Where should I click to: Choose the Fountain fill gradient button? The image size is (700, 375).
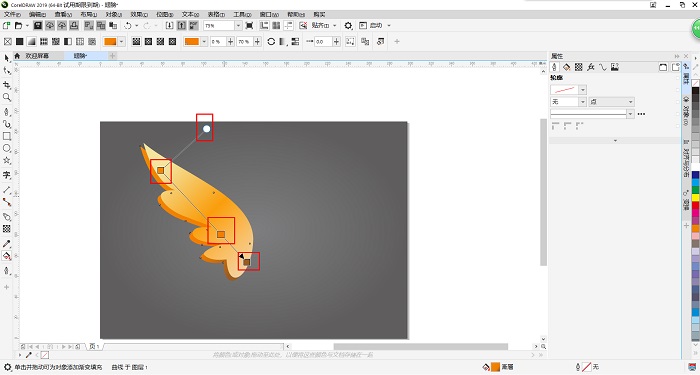(32, 42)
